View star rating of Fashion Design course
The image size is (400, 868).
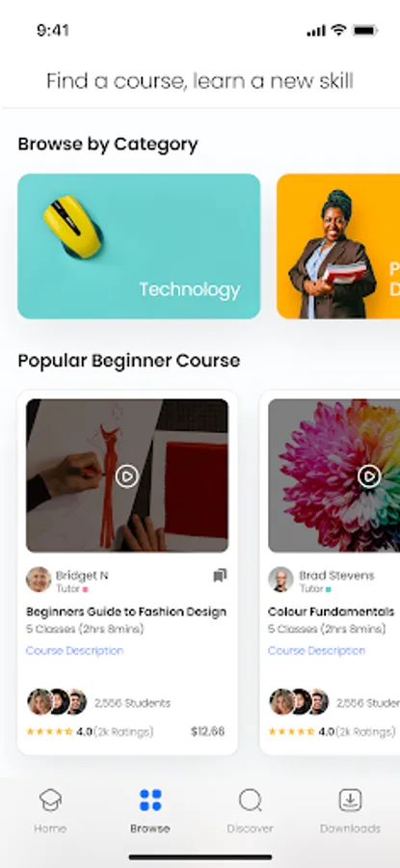click(x=50, y=732)
